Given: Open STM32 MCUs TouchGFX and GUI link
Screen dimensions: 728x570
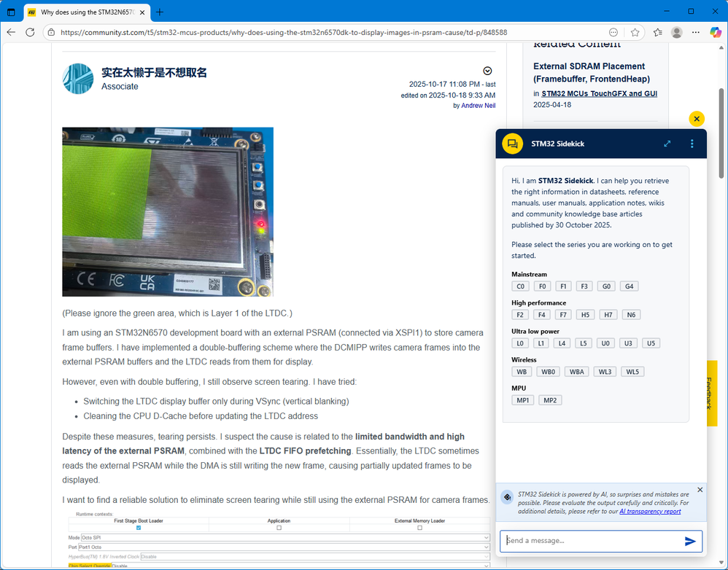Looking at the screenshot, I should 599,94.
